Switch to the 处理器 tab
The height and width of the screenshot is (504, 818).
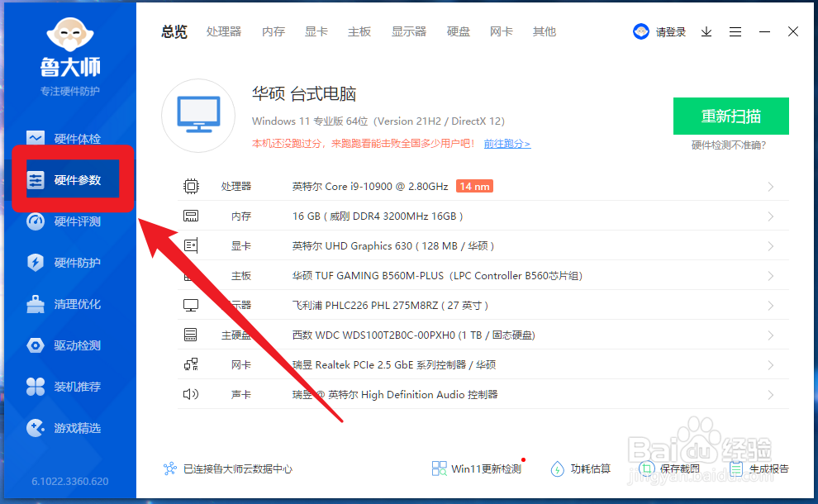224,32
